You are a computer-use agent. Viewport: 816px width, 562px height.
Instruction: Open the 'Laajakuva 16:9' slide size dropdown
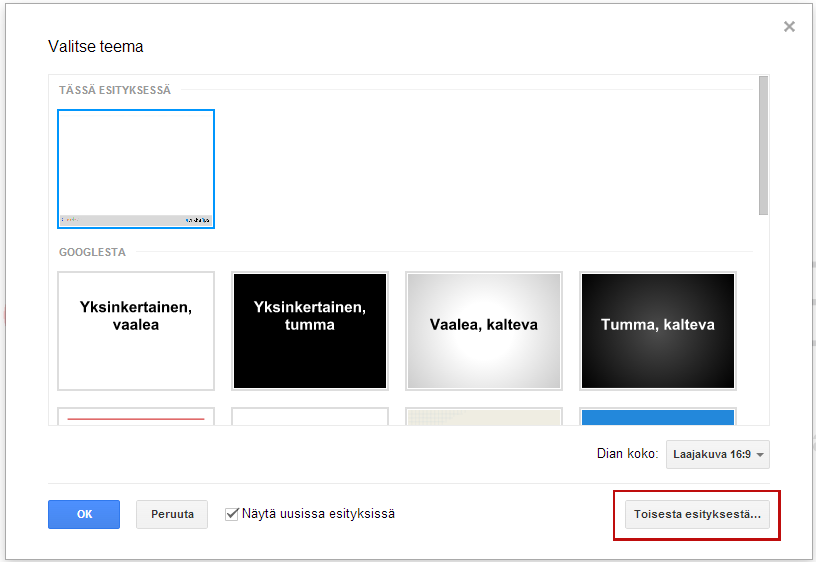click(717, 454)
